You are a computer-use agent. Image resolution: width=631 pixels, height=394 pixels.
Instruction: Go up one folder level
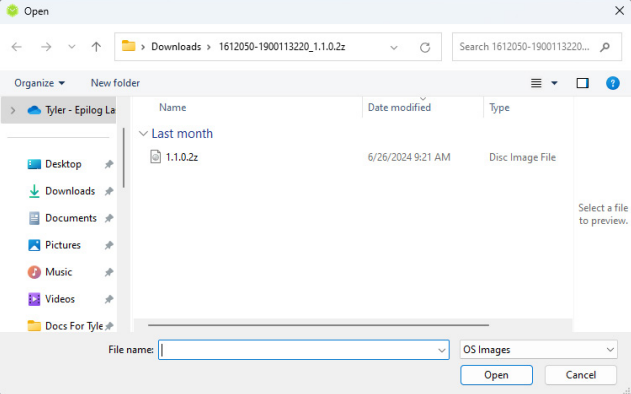pos(96,47)
